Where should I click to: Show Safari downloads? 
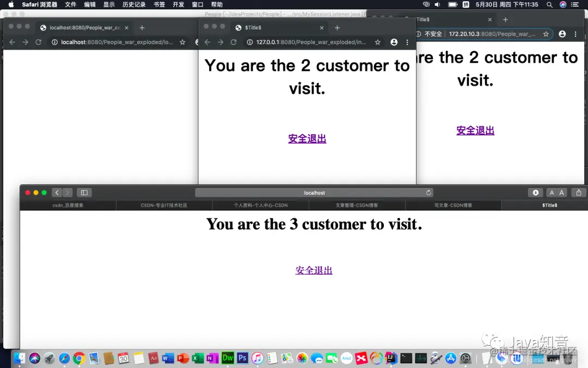click(x=536, y=192)
